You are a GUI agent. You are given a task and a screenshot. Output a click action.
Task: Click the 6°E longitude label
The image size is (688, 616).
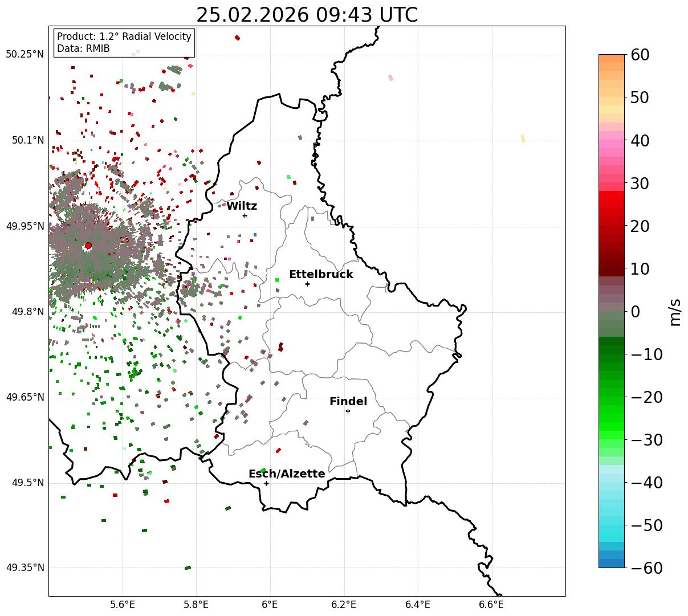click(270, 604)
